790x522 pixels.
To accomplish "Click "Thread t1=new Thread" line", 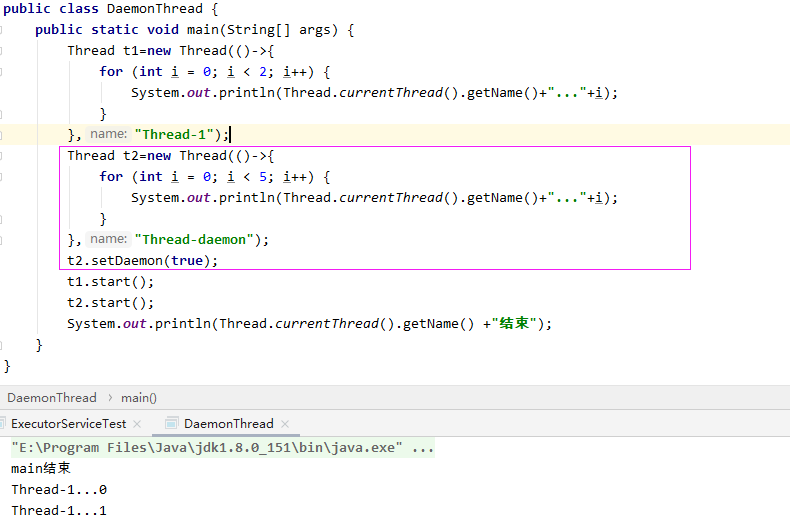I will [x=170, y=50].
